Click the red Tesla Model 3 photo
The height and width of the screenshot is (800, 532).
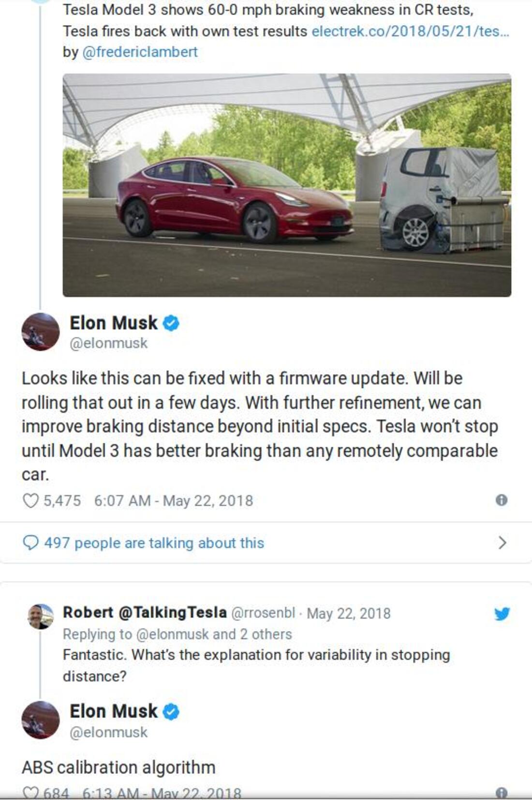287,185
